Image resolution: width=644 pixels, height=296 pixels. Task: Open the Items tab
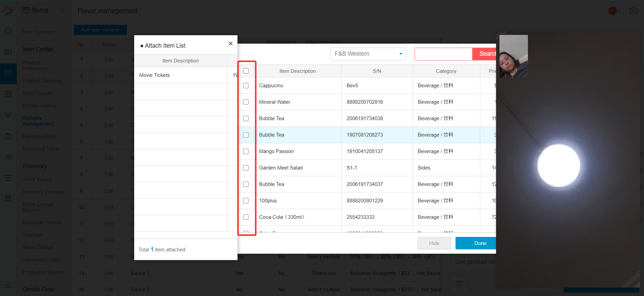click(x=36, y=10)
